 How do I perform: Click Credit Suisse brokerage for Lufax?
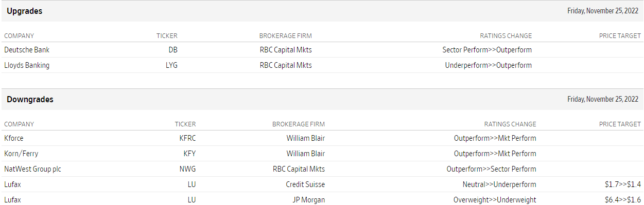305,184
